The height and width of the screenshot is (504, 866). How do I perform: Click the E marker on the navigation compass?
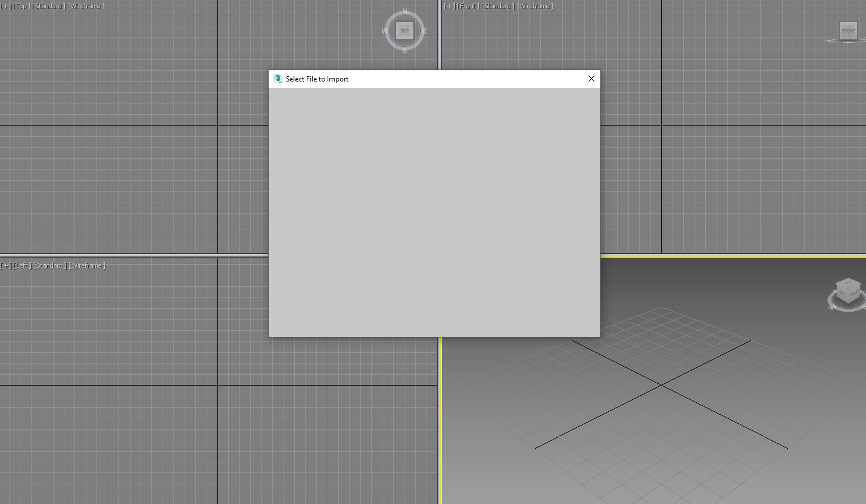(x=425, y=30)
